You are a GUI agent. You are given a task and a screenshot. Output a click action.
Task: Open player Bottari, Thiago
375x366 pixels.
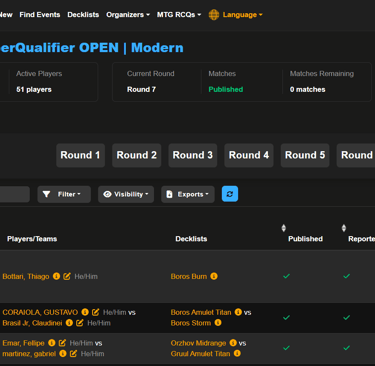[26, 276]
